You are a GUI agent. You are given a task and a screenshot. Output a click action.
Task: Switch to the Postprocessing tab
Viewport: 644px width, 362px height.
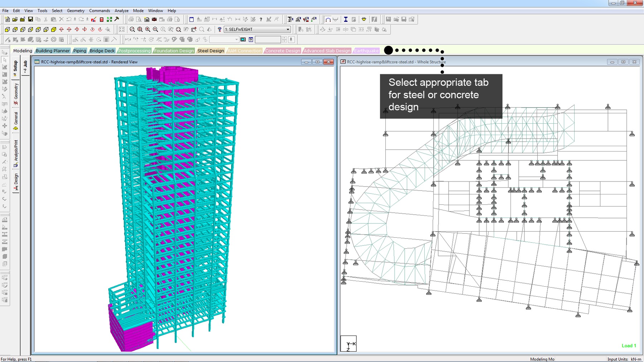134,50
